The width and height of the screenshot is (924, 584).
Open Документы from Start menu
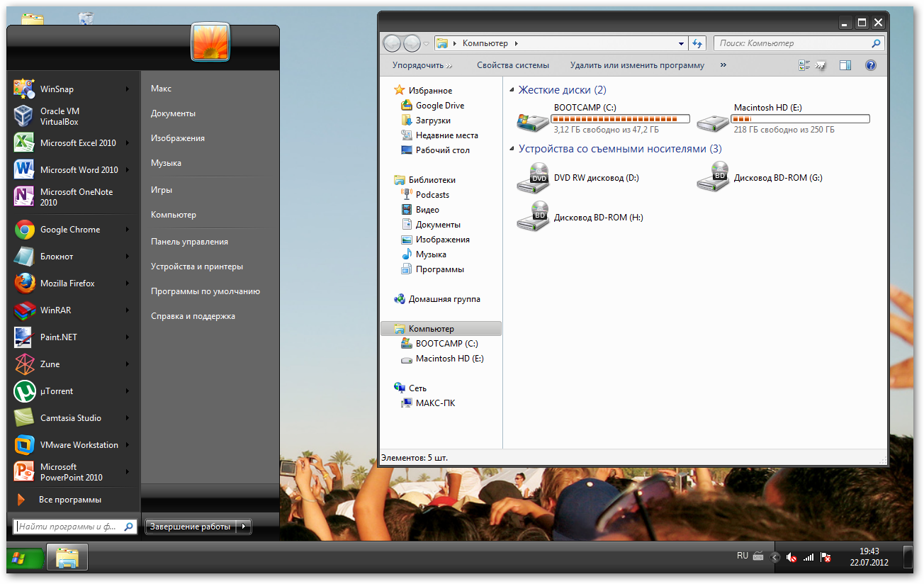click(173, 113)
